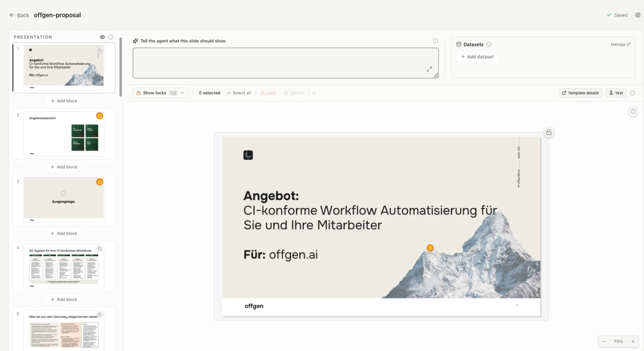Select the Ausgangslage slide thumbnail
Screen dimensions: 644x351
tap(64, 200)
